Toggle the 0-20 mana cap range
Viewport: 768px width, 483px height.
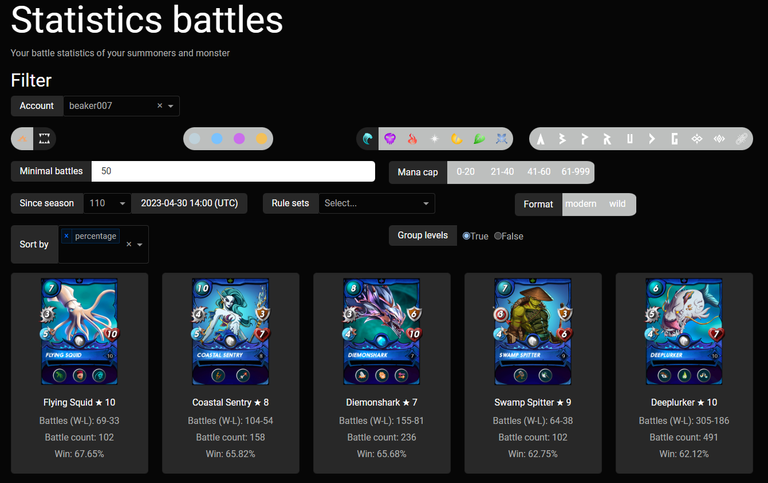tap(465, 172)
